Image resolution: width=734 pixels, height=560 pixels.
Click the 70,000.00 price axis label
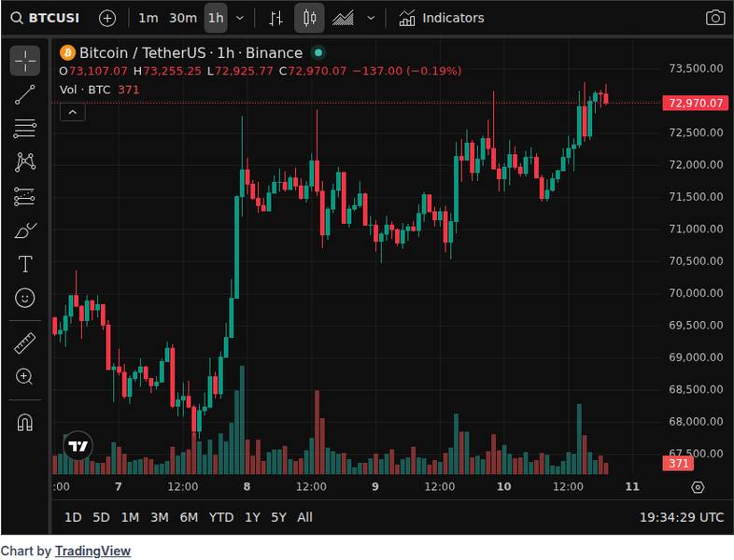(696, 293)
